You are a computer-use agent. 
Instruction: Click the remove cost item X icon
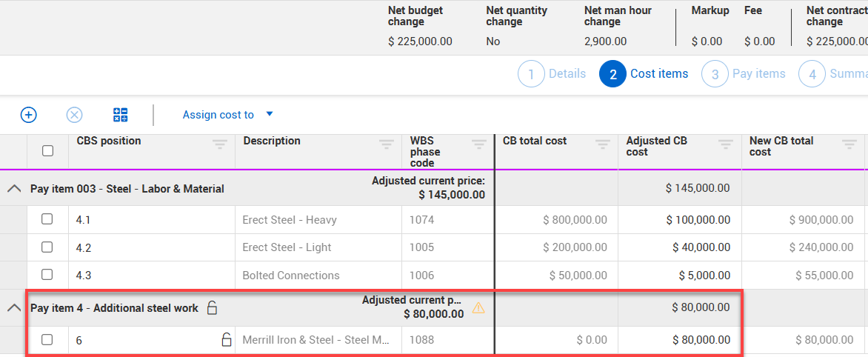(x=75, y=115)
